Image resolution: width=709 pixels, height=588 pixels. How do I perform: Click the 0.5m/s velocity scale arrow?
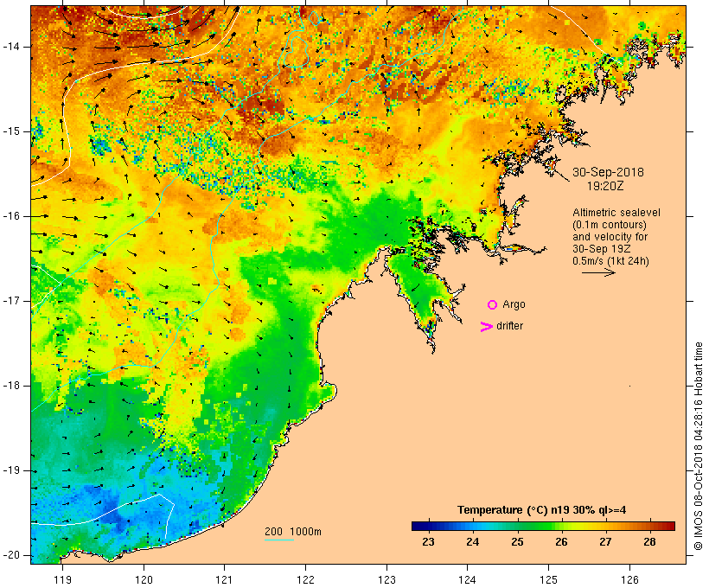tap(598, 272)
